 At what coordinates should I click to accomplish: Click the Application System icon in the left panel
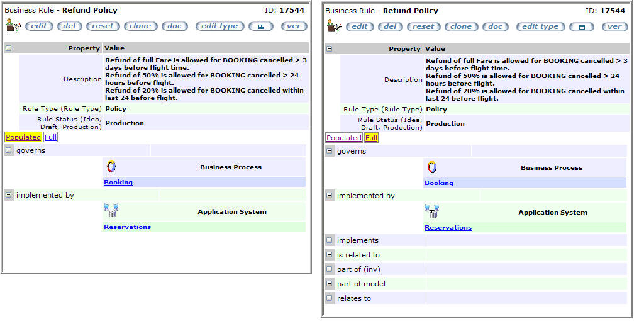[112, 211]
